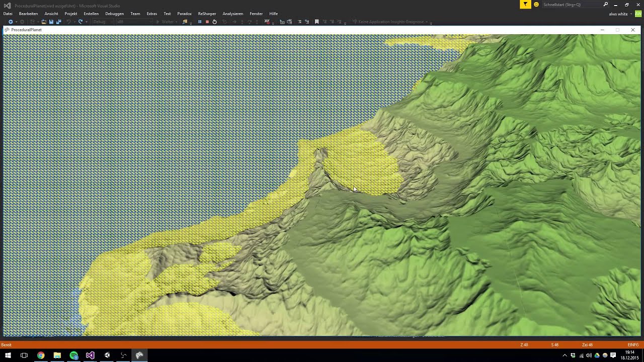Screen dimensions: 644x362
Task: Launch Chrome from the taskbar
Action: point(41,355)
